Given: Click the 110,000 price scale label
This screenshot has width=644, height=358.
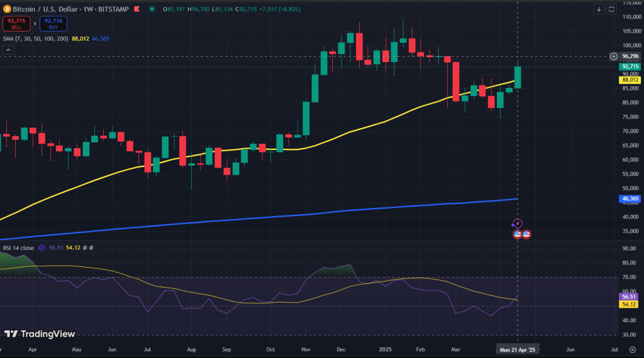Looking at the screenshot, I should coord(631,17).
